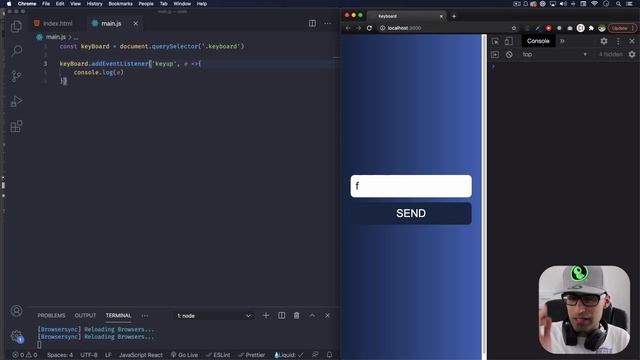The height and width of the screenshot is (360, 640).
Task: Open the Source Control view
Action: point(16,76)
